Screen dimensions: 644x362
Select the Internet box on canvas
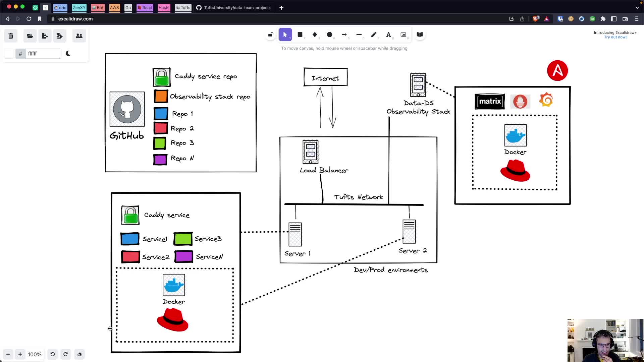pos(326,77)
